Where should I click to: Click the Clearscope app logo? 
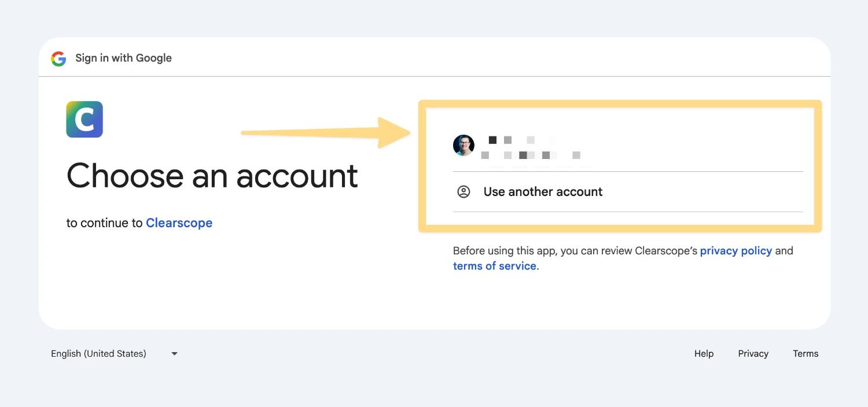[x=84, y=119]
